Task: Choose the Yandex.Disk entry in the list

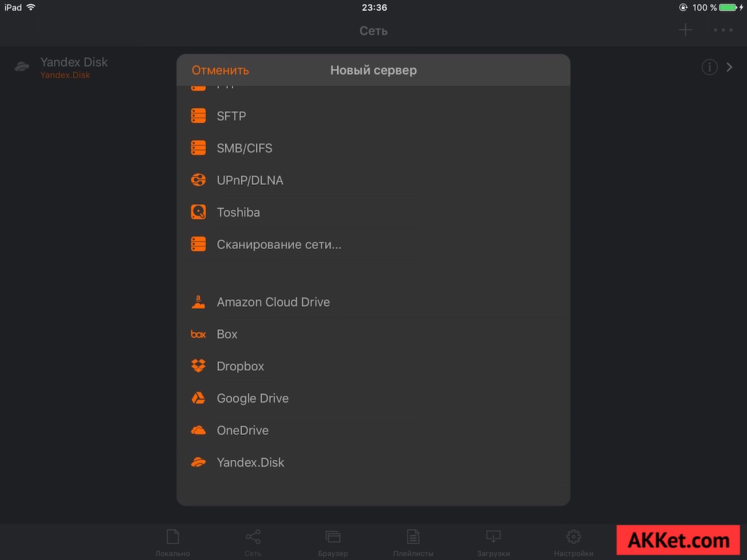Action: [250, 462]
